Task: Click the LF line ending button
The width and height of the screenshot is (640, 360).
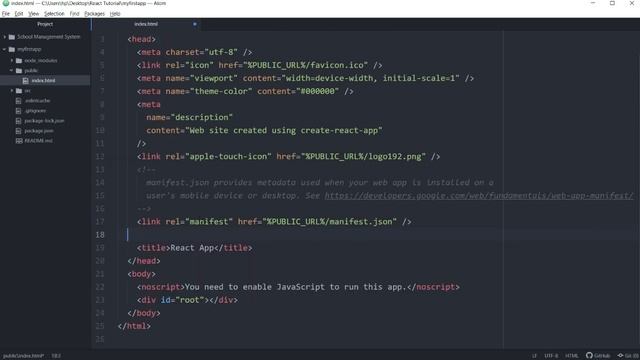Action: pos(534,356)
